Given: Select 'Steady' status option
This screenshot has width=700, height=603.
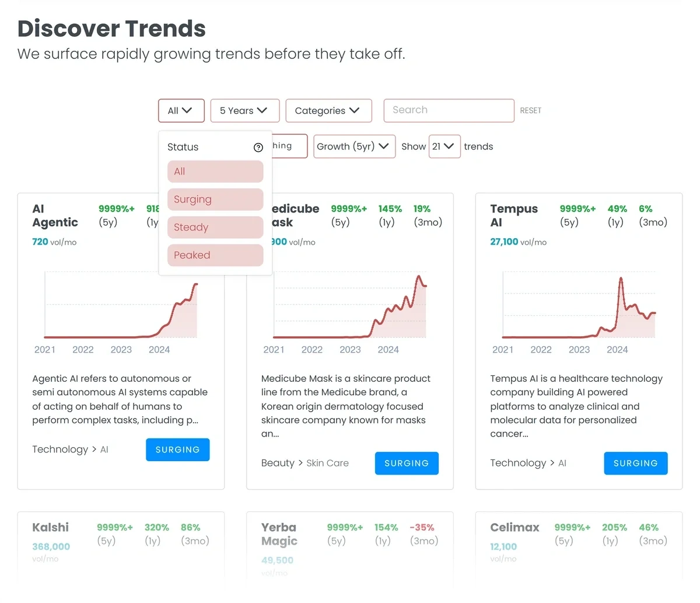Looking at the screenshot, I should click(215, 227).
